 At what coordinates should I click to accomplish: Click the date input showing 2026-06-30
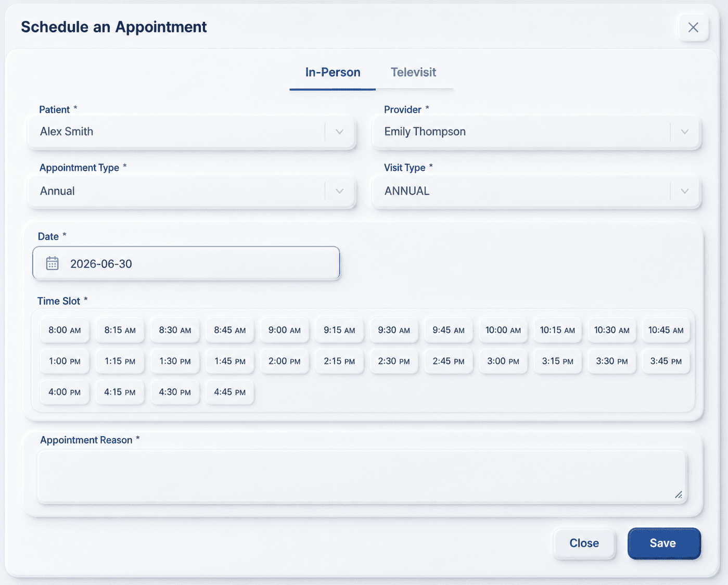pos(186,263)
